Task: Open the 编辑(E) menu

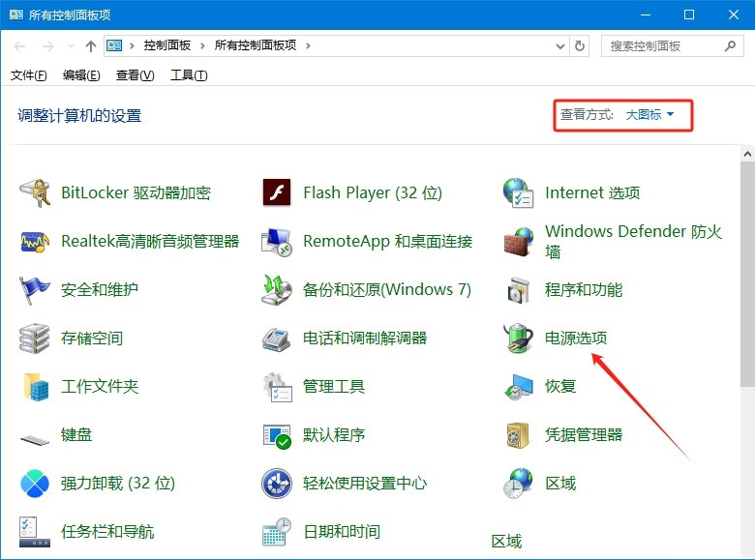Action: pos(81,75)
